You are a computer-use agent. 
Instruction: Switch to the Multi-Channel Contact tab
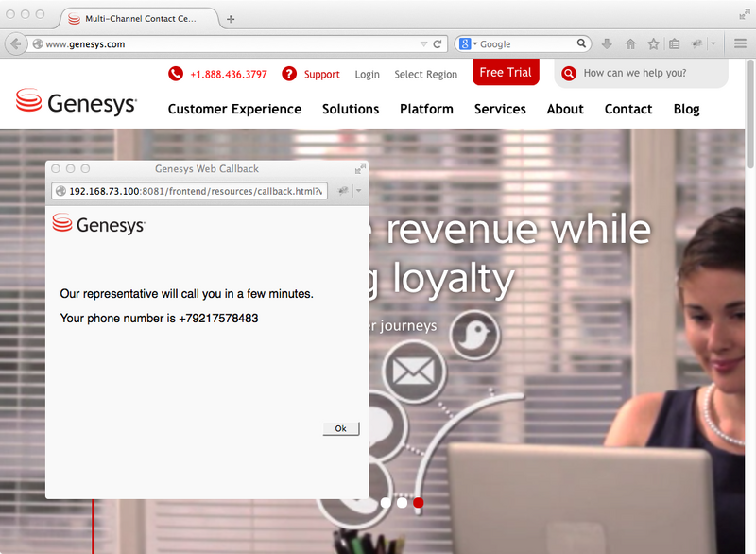tap(140, 16)
